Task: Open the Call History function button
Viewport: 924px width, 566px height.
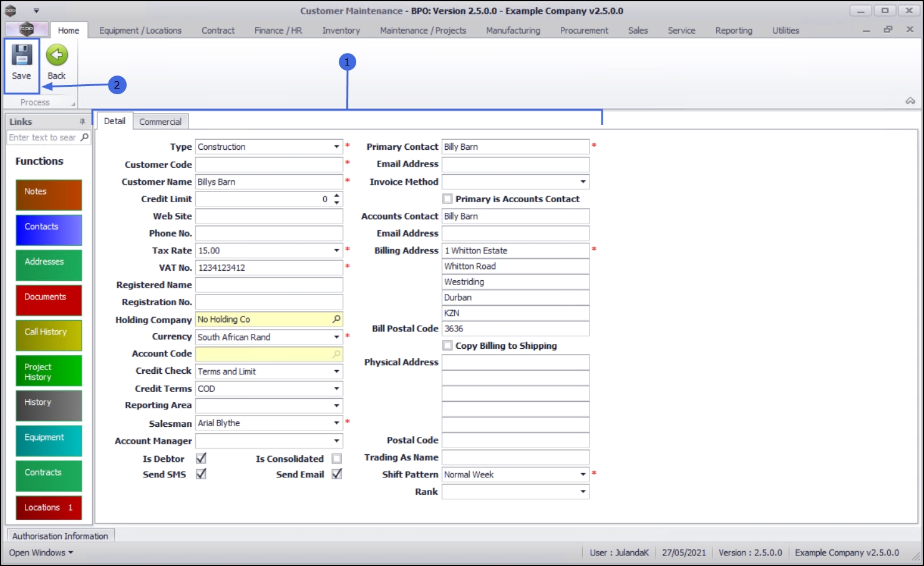Action: pyautogui.click(x=49, y=335)
